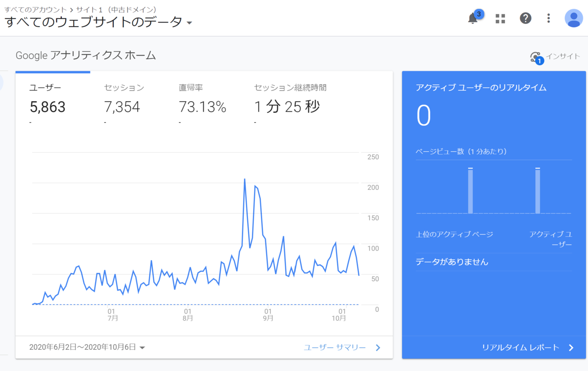Open the Google apps launcher grid
Screen dimensions: 588x371
pyautogui.click(x=500, y=18)
